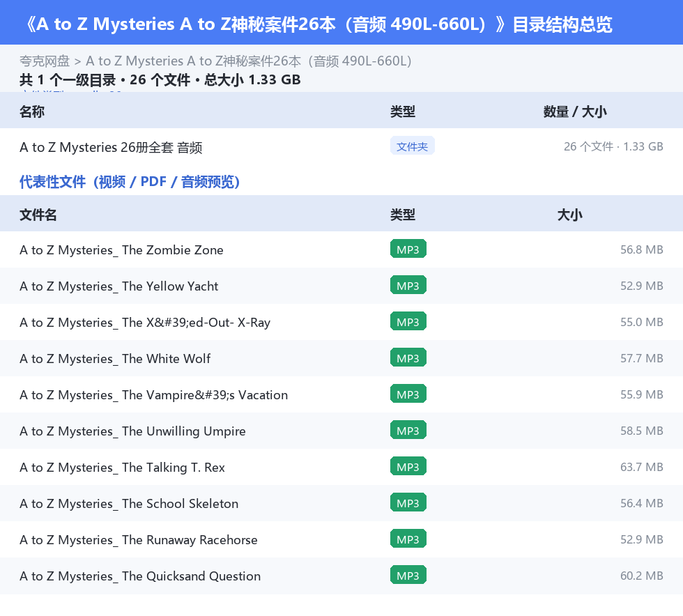Click MP3 badge on White Wolf row
This screenshot has width=683, height=616.
pos(408,357)
